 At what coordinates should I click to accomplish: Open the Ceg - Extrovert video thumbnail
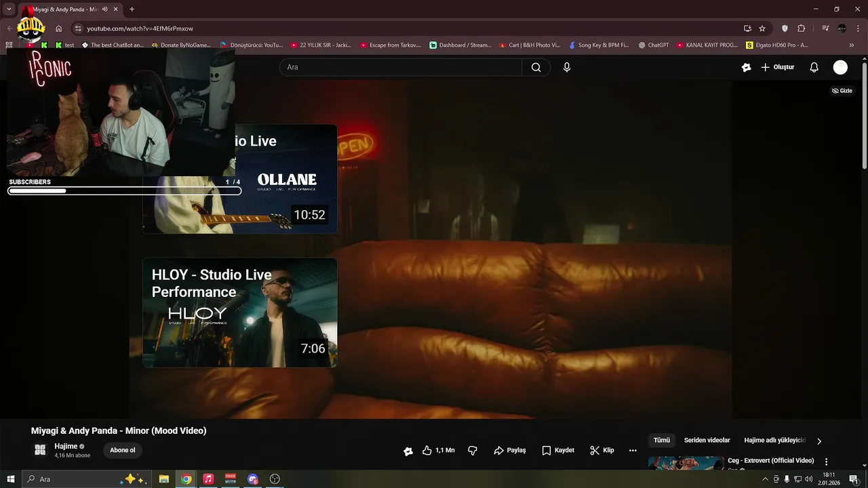[686, 463]
